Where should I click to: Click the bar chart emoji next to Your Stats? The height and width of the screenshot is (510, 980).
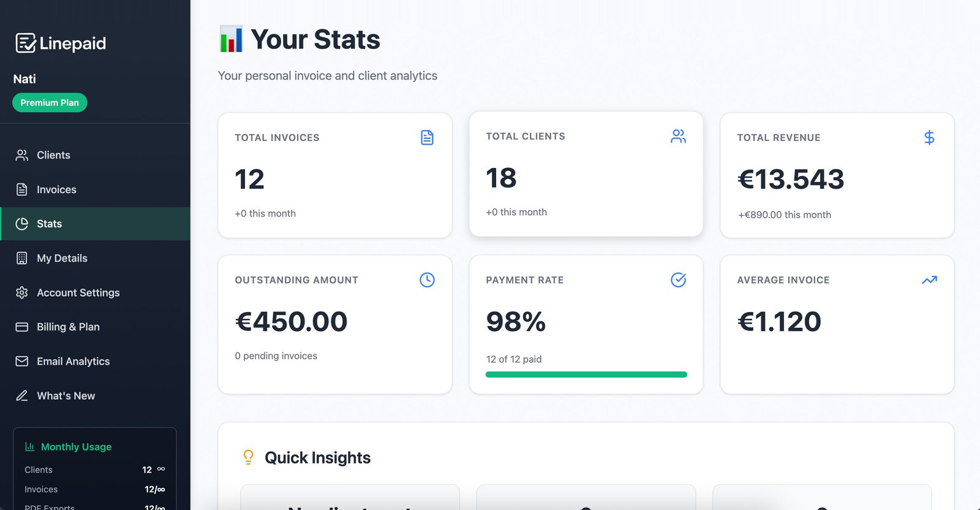click(x=231, y=39)
